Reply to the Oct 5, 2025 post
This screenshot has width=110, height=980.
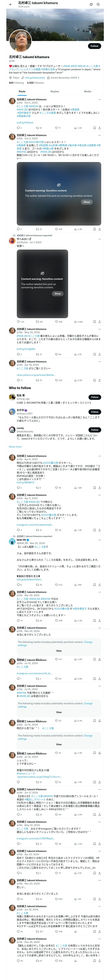click(x=18, y=128)
